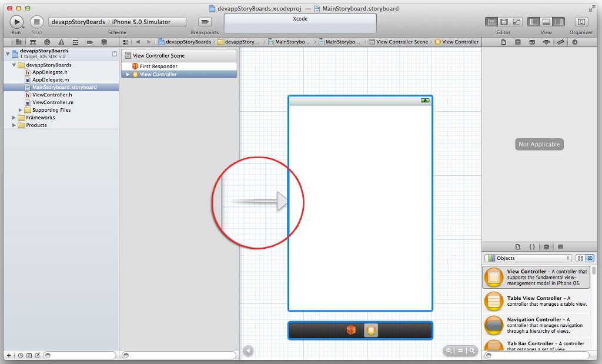Open the Attributes inspector tab
The height and width of the screenshot is (364, 602).
546,42
